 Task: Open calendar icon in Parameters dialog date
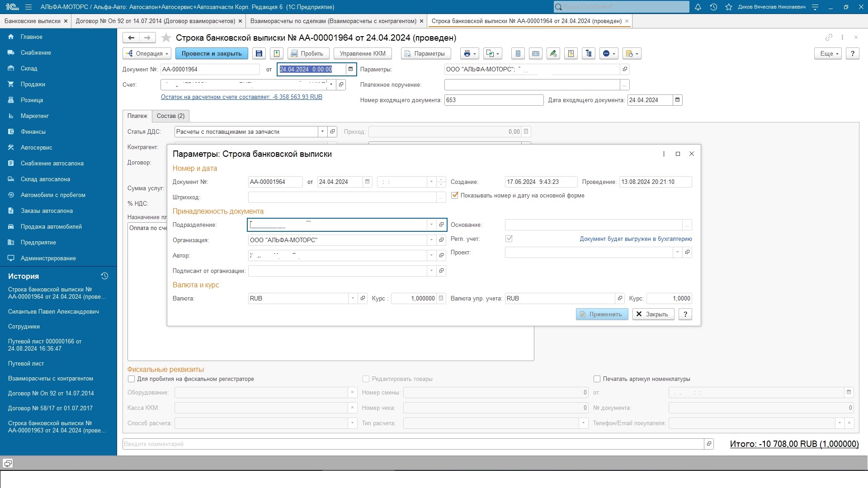coord(367,182)
